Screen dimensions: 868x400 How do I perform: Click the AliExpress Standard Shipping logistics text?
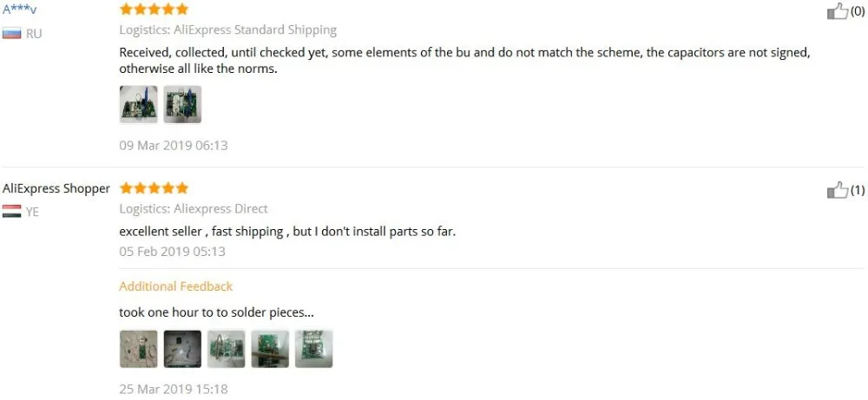click(255, 30)
